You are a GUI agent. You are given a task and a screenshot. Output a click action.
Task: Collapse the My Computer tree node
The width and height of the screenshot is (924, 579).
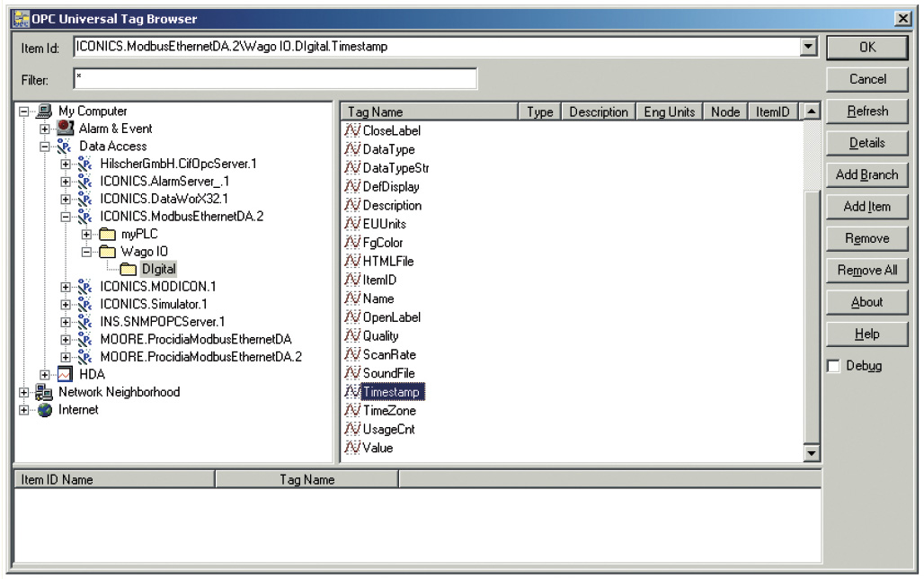(x=23, y=111)
